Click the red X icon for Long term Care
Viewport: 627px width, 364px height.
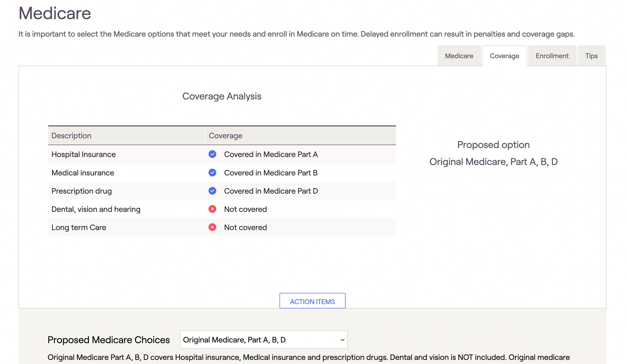click(x=212, y=227)
